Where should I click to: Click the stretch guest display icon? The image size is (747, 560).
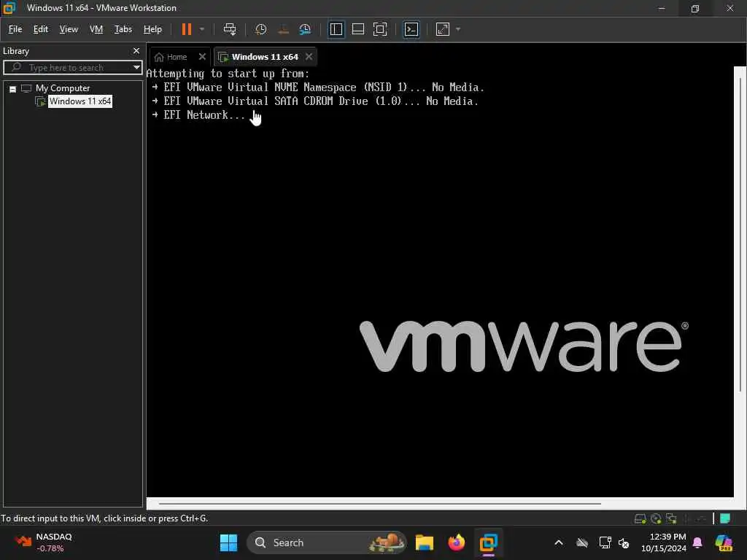tap(443, 29)
